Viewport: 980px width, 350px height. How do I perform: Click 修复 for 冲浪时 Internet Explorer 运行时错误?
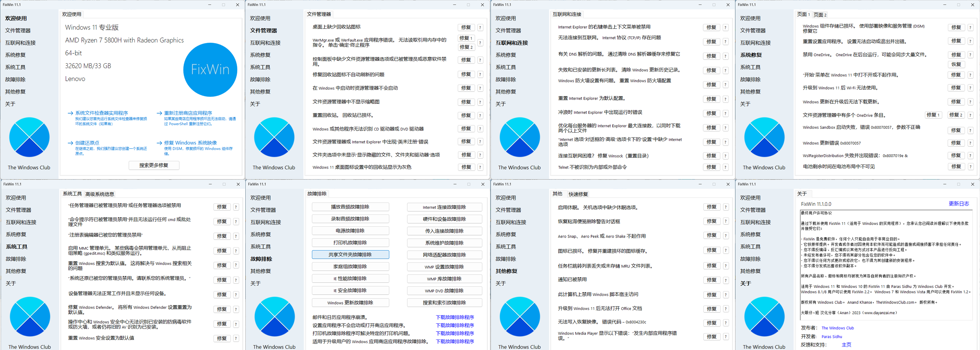[x=711, y=113]
